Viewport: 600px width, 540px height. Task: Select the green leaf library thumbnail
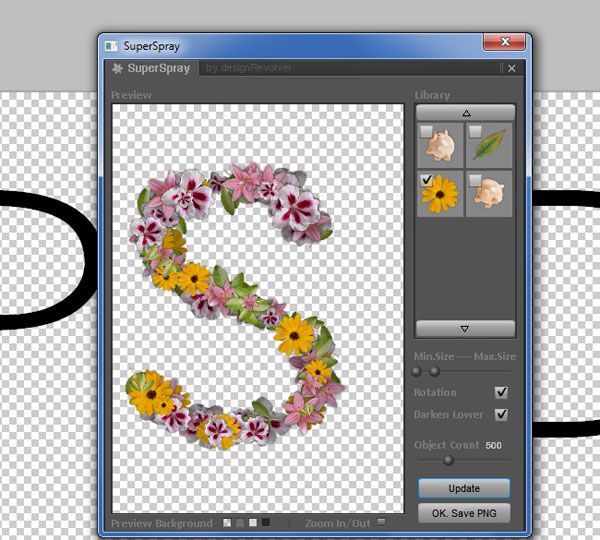(x=489, y=145)
